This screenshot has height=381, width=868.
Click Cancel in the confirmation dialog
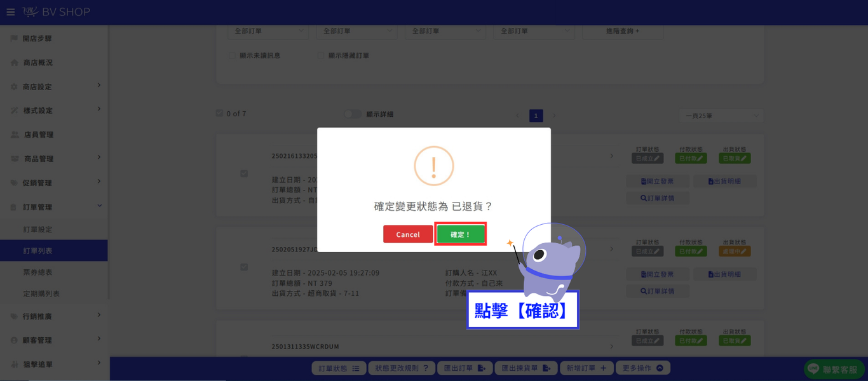[x=408, y=234]
